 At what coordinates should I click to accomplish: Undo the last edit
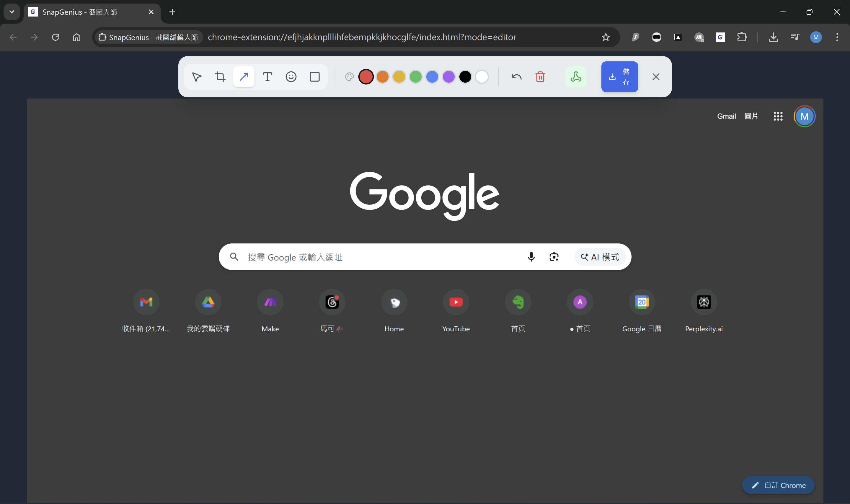tap(516, 77)
